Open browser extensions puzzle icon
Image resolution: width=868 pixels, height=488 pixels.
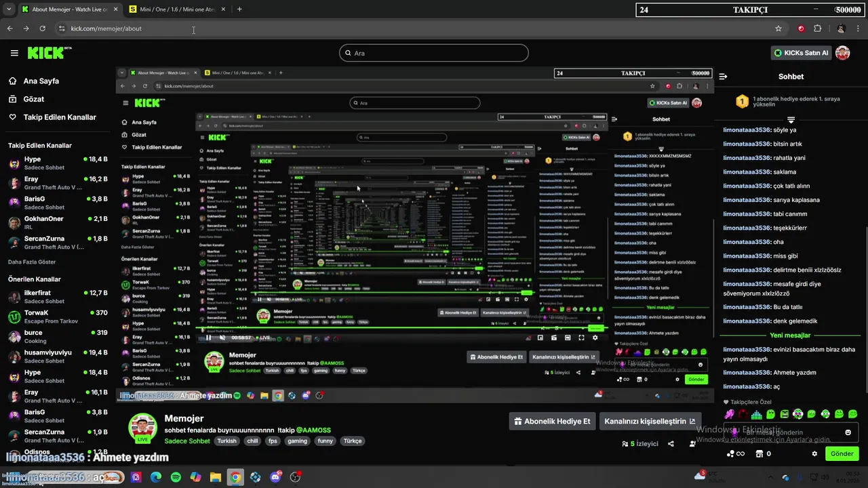coord(817,28)
